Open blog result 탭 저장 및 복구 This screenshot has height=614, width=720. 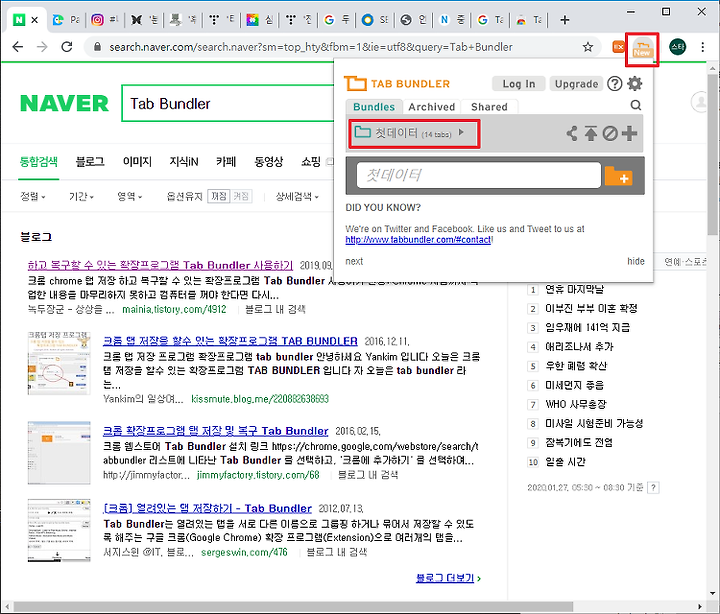click(215, 431)
